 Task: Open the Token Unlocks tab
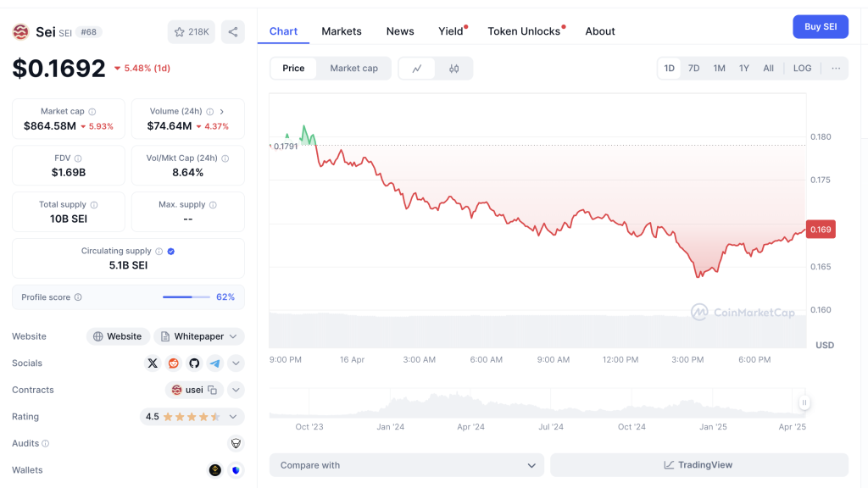[524, 31]
